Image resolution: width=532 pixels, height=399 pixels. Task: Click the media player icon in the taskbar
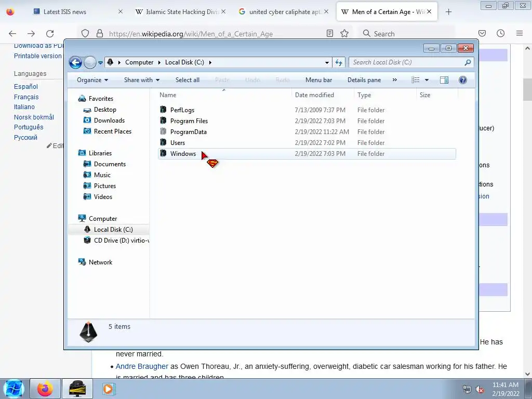pos(108,389)
